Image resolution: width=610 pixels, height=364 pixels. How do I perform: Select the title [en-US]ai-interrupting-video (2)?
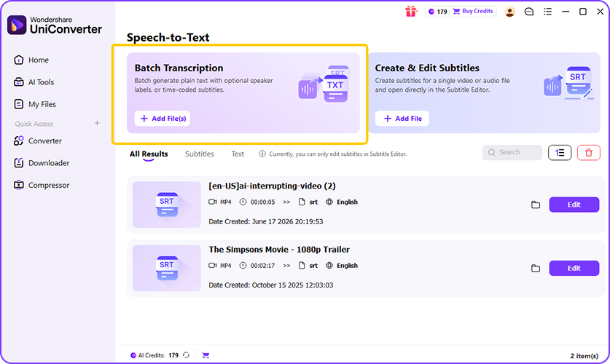click(272, 186)
